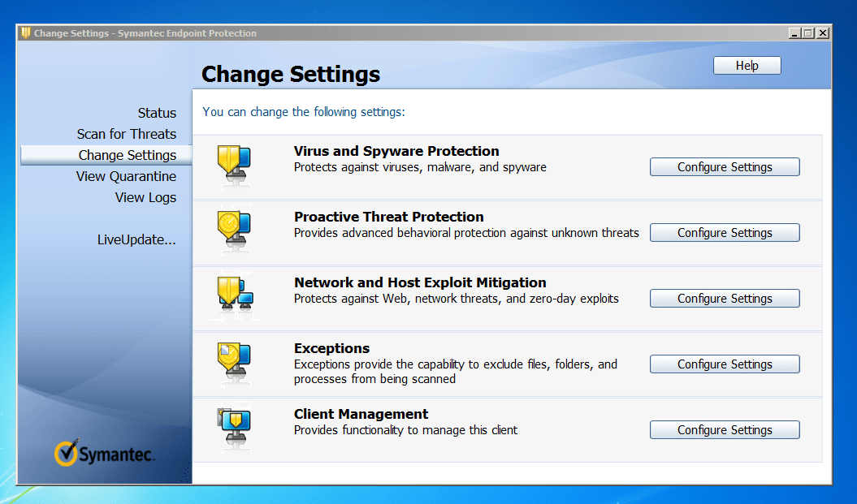Click the Help button
The height and width of the screenshot is (504, 857).
[x=747, y=66]
